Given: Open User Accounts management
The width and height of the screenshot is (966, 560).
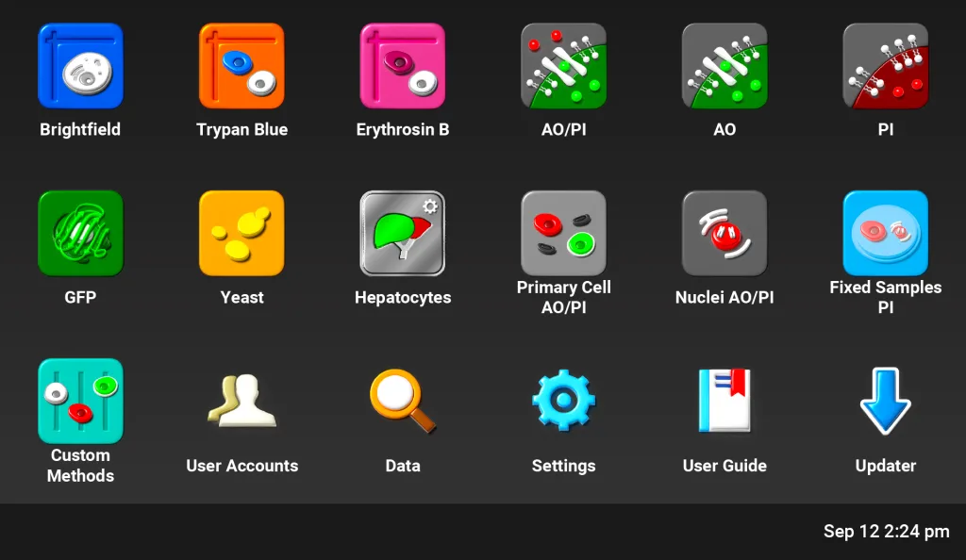Looking at the screenshot, I should (241, 401).
